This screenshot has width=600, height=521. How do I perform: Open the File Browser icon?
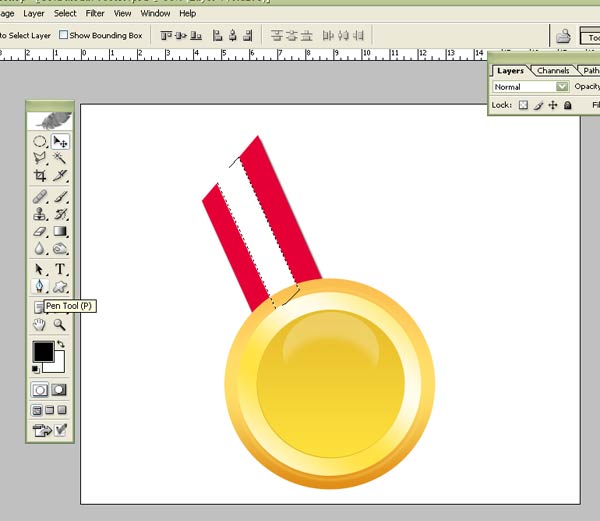[x=563, y=36]
